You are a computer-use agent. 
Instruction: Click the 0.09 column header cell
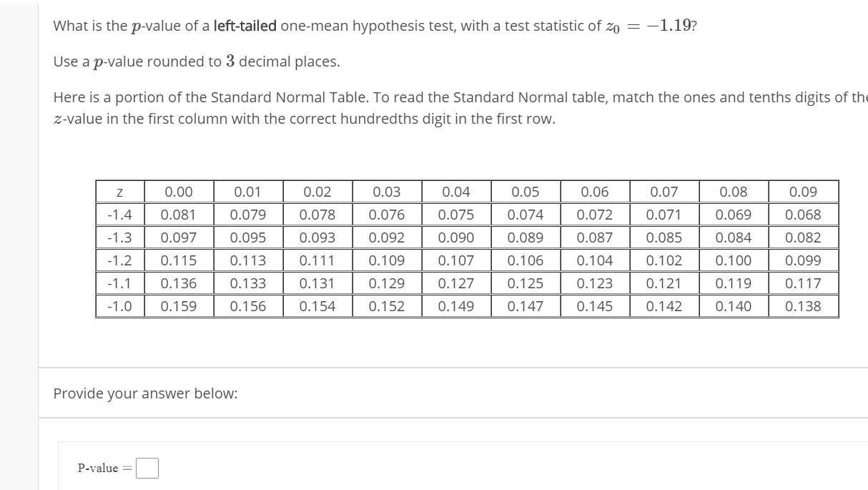click(x=803, y=192)
